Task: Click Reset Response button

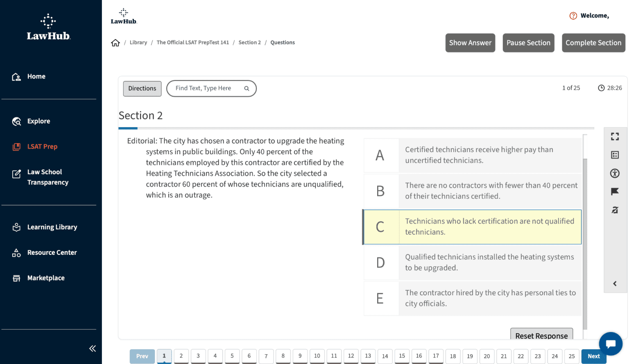Action: [x=541, y=334]
